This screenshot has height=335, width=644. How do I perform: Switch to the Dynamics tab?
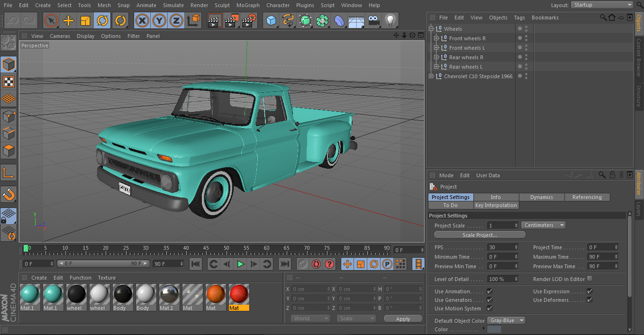(541, 197)
